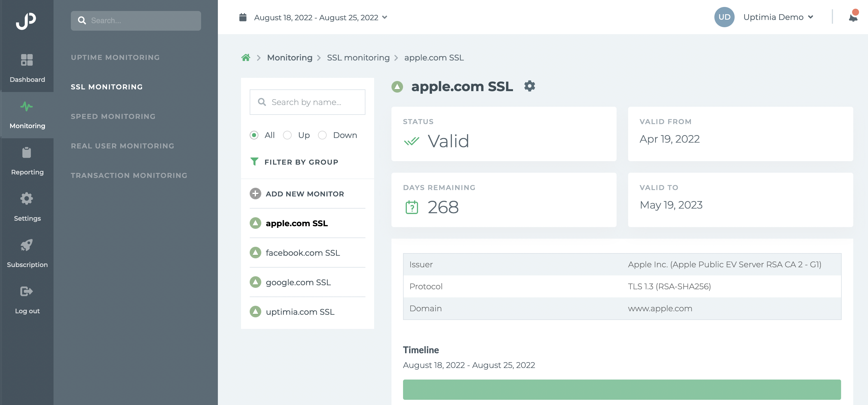Click the Uptimia logo icon
868x405 pixels.
[26, 21]
